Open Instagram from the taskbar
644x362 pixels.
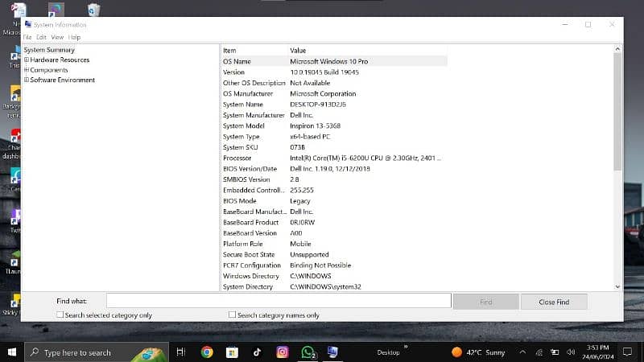[x=283, y=352]
